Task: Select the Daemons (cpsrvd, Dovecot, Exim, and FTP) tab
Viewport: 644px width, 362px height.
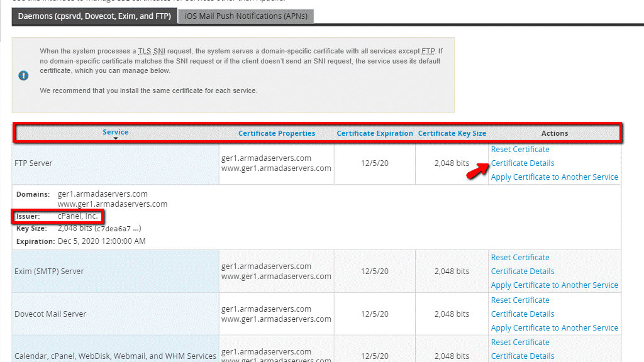Action: (94, 16)
